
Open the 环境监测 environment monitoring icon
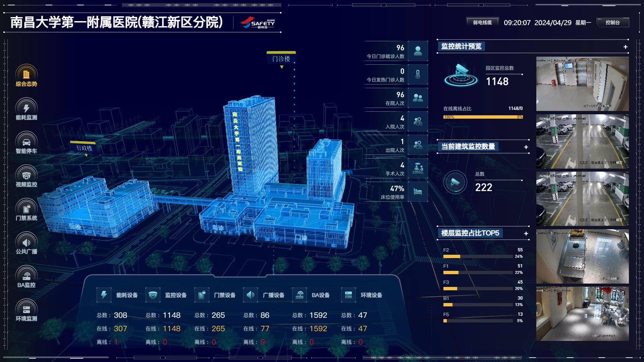click(x=26, y=309)
